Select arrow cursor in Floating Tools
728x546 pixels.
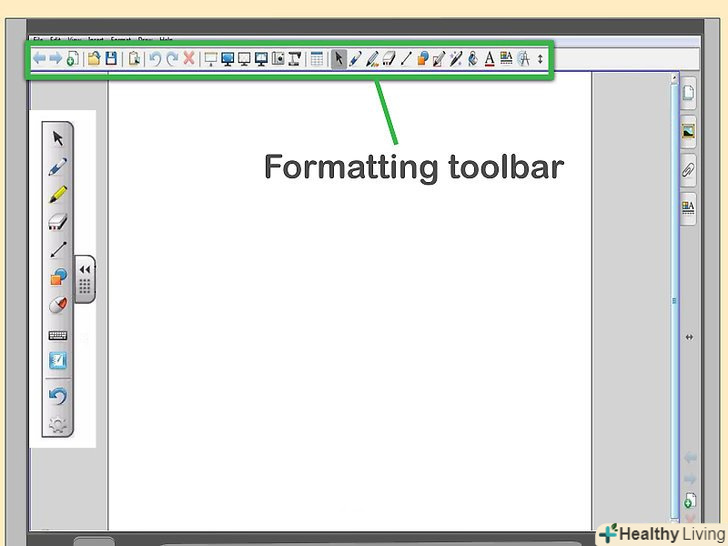coord(58,138)
